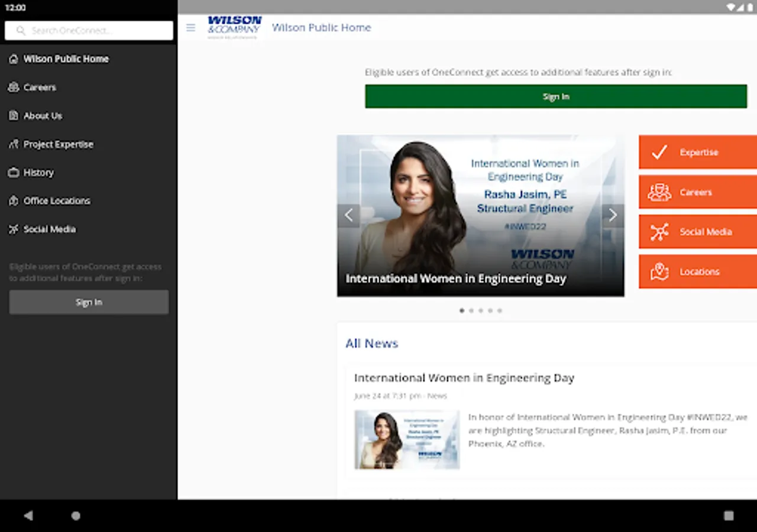Open the news article thumbnail image

pyautogui.click(x=407, y=440)
